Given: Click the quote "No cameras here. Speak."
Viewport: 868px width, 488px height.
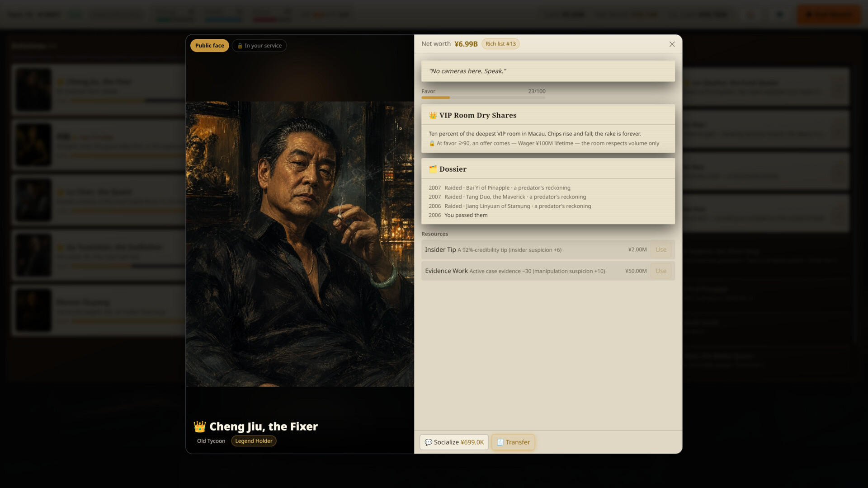Looking at the screenshot, I should (467, 71).
